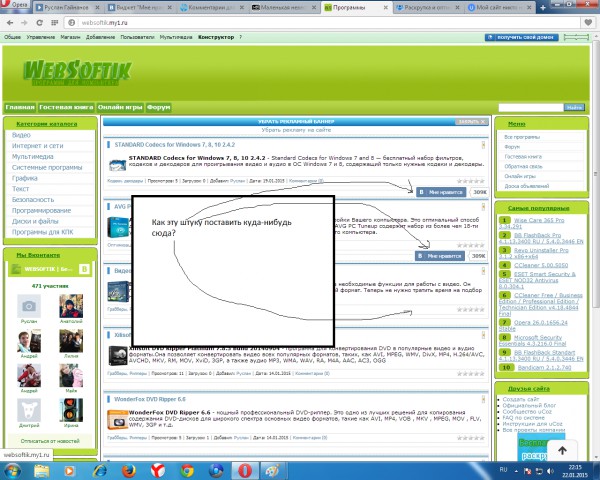The image size is (600, 480).
Task: Close the ad banner via 'ЗАКРЫТЬ X'
Action: coord(471,121)
